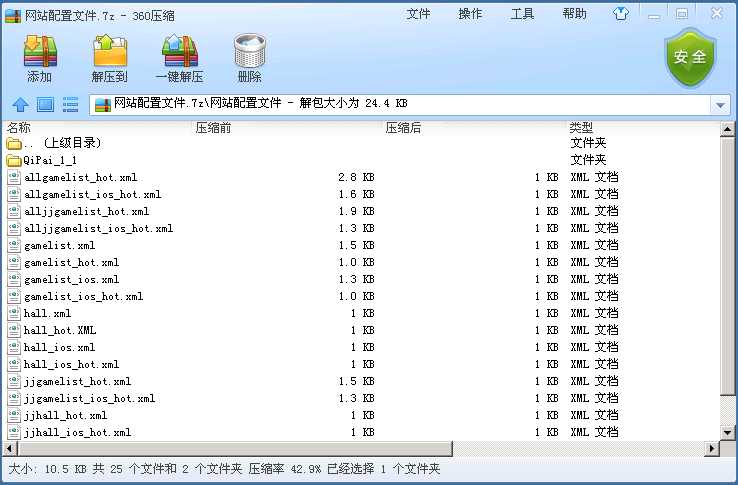This screenshot has width=738, height=485.
Task: Click the 360压缩 app icon in title bar
Action: (13, 16)
